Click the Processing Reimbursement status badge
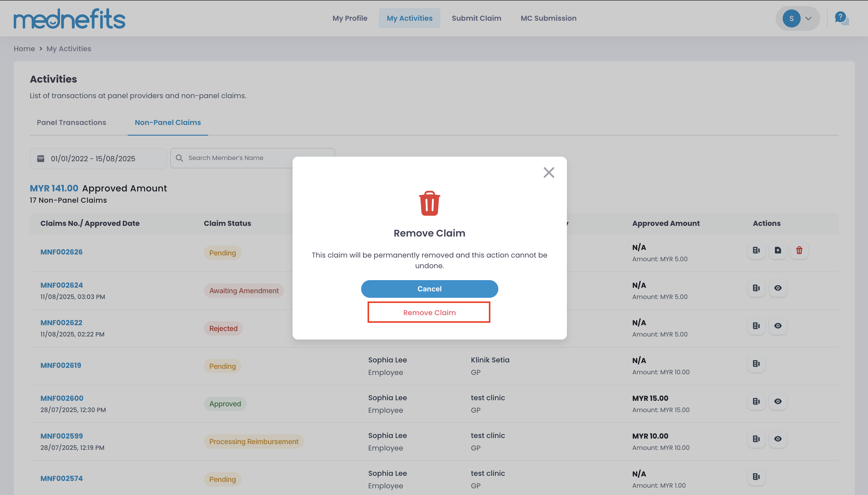Screen dimensions: 868x495 pos(254,441)
